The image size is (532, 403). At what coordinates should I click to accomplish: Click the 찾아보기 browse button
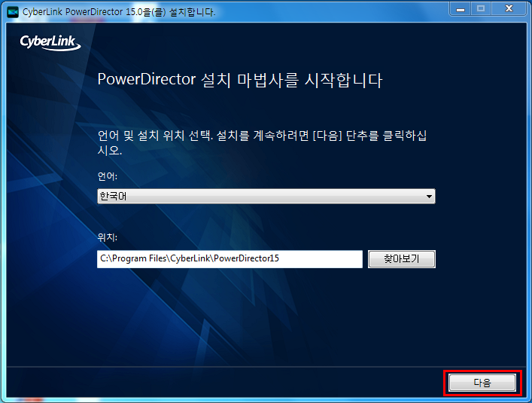pos(401,259)
